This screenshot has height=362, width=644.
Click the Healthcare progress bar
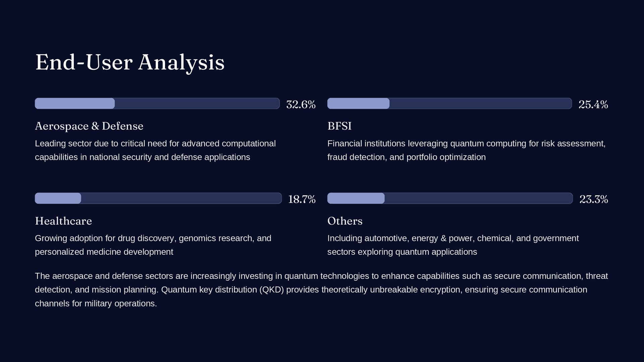[x=158, y=198]
